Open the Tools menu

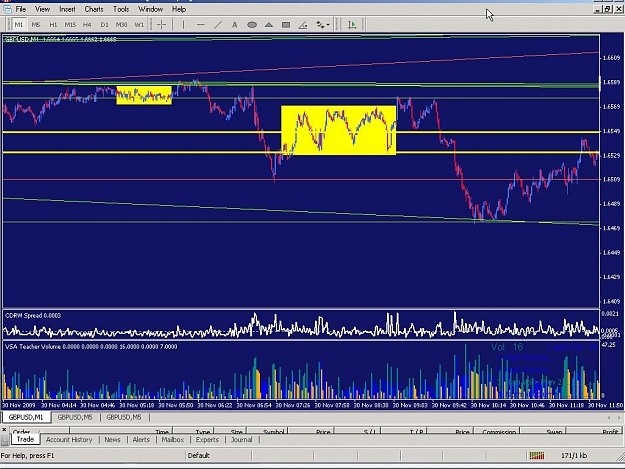pos(121,9)
